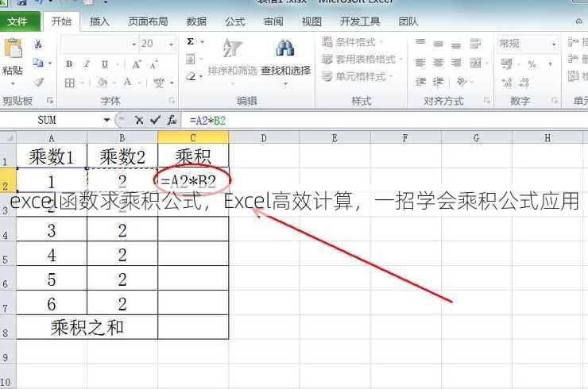Open the font name dropdown
Screen dimensions: 588x389
pyautogui.click(x=133, y=44)
